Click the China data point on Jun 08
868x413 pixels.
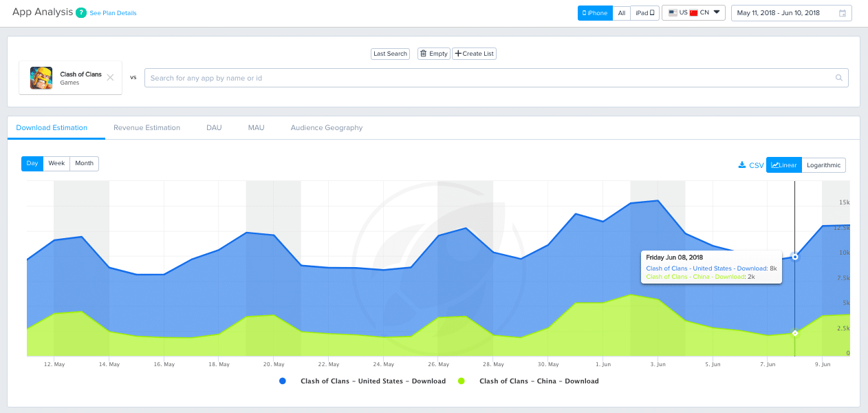pos(795,333)
